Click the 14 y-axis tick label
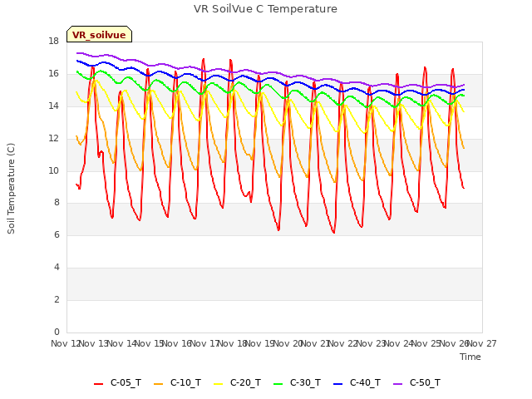The width and height of the screenshot is (532, 399). [53, 106]
